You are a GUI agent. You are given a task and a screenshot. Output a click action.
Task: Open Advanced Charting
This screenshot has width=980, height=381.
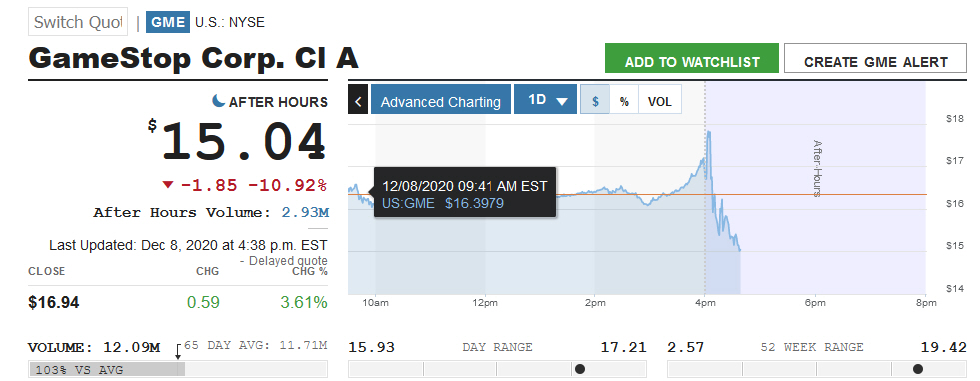click(441, 101)
